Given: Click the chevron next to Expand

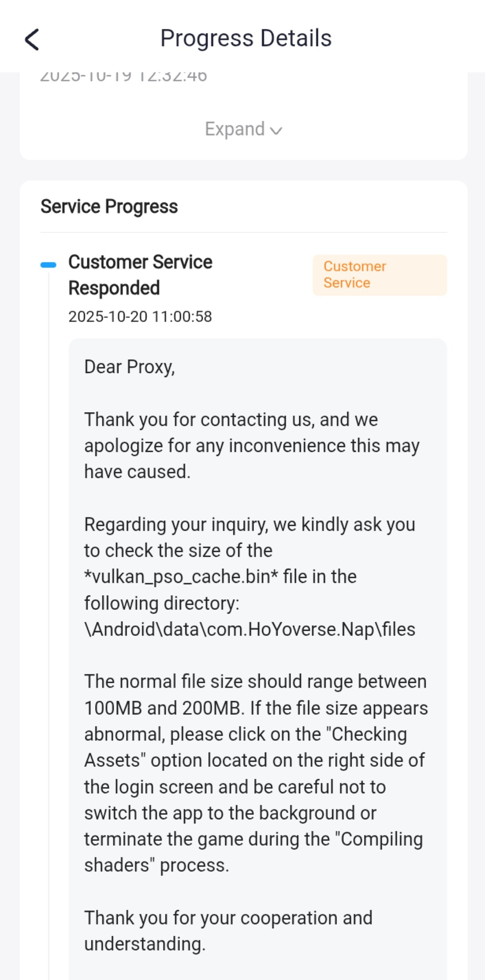Looking at the screenshot, I should point(276,131).
